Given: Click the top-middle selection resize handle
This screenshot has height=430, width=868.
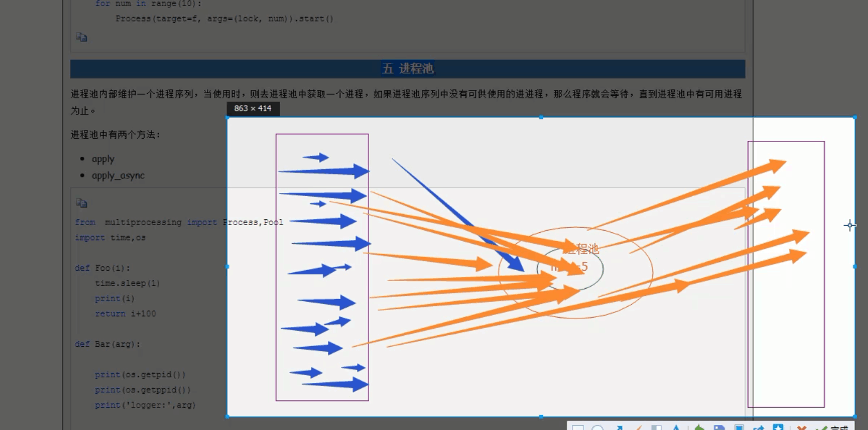Looking at the screenshot, I should pyautogui.click(x=541, y=117).
